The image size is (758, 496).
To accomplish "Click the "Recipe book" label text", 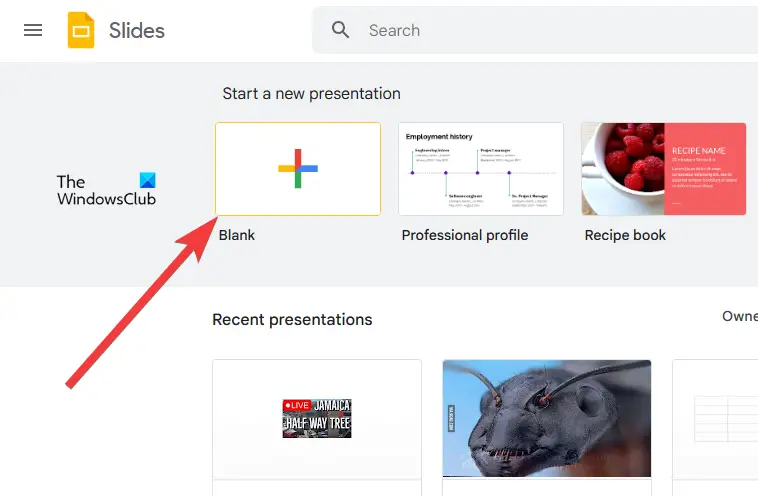I will click(x=625, y=235).
